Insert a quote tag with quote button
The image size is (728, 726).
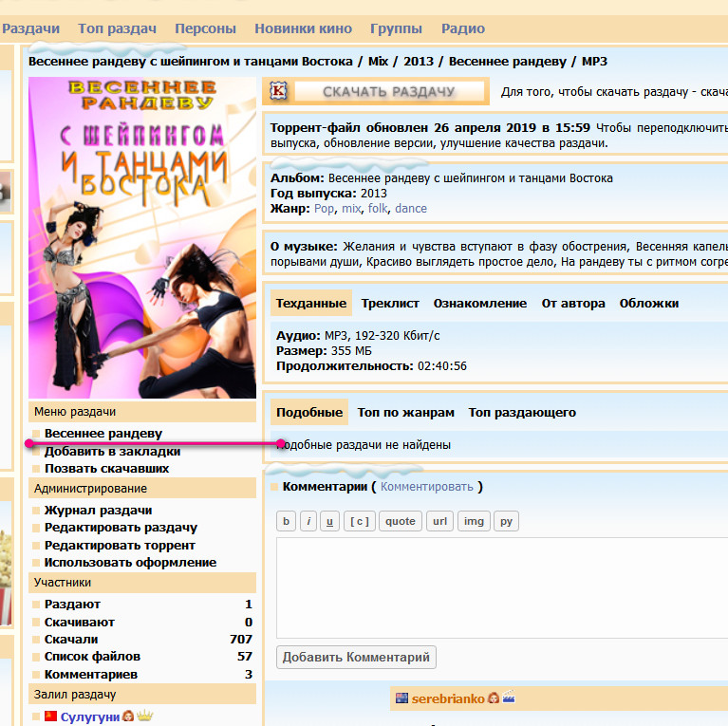[401, 521]
